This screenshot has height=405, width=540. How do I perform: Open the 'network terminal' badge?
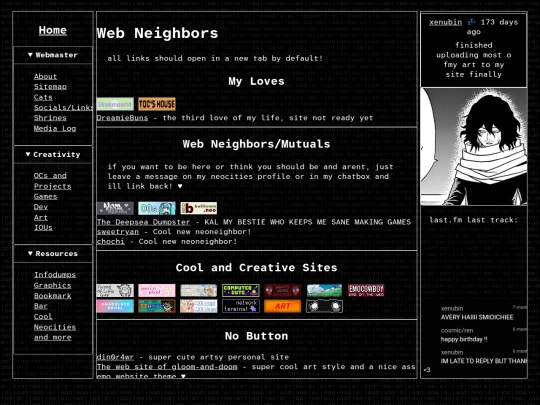coord(241,306)
